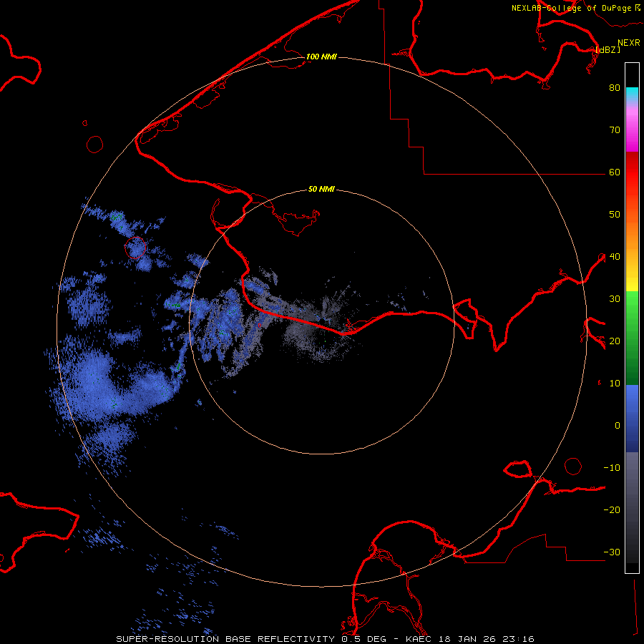Click the dBZ unit label above the color scale

click(x=608, y=49)
